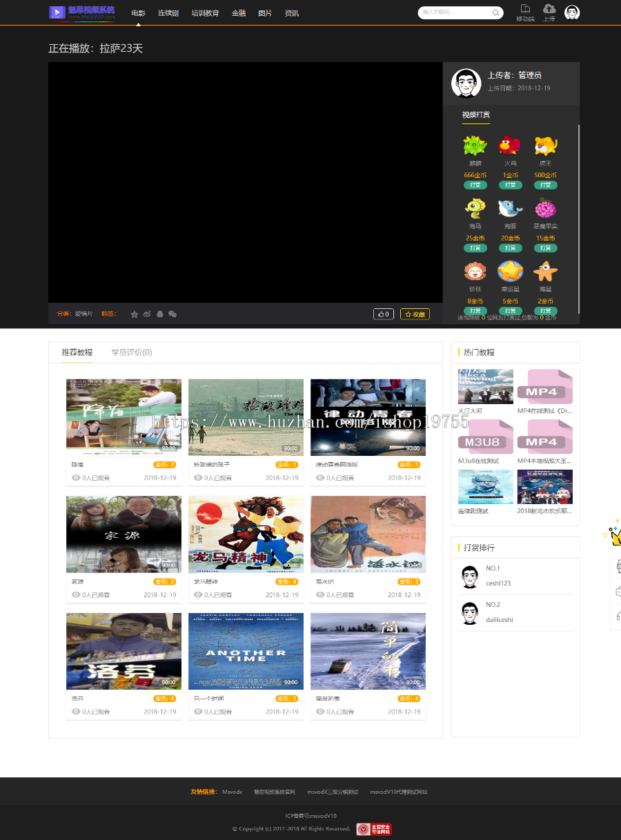Select the 幸运星 gift icon
The height and width of the screenshot is (840, 621).
click(510, 272)
